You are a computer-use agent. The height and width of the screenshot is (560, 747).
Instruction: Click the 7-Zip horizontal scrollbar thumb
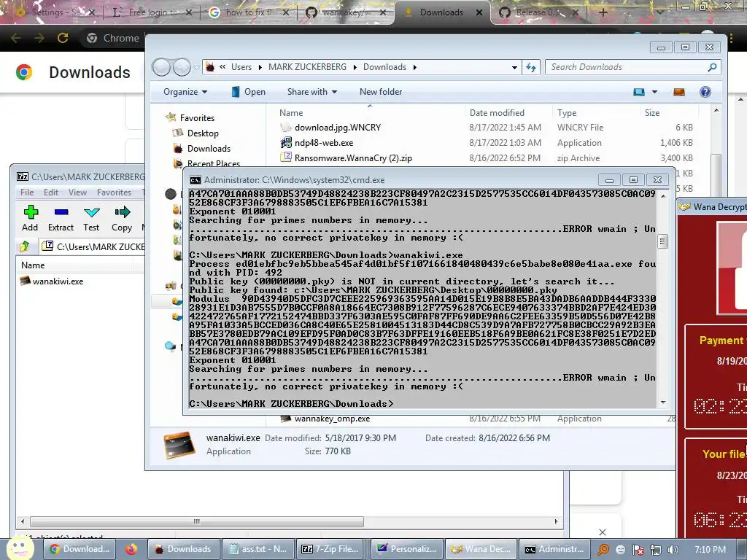click(197, 521)
